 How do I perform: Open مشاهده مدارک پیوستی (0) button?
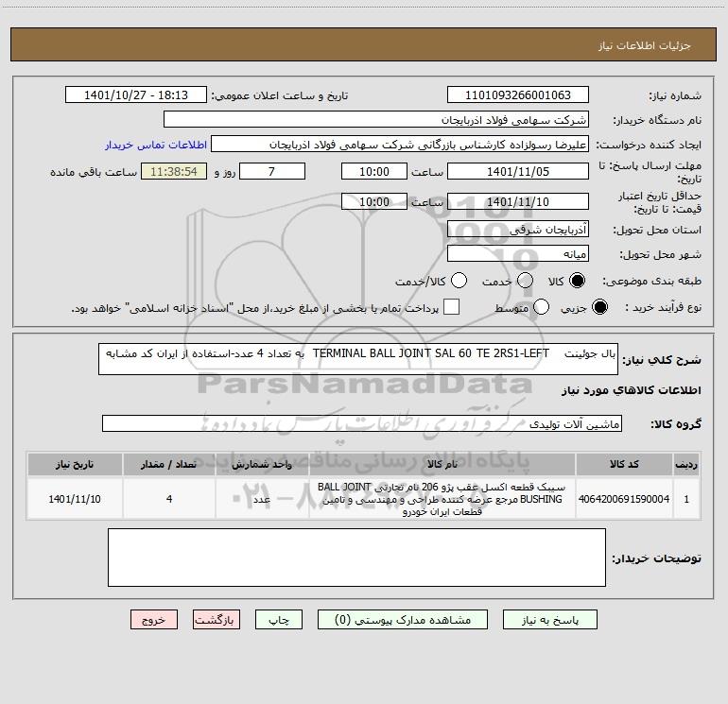(x=403, y=620)
